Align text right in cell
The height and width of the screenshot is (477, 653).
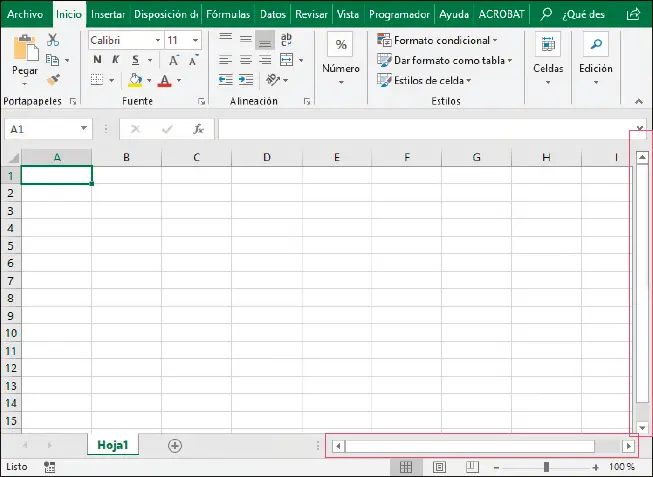coord(265,60)
